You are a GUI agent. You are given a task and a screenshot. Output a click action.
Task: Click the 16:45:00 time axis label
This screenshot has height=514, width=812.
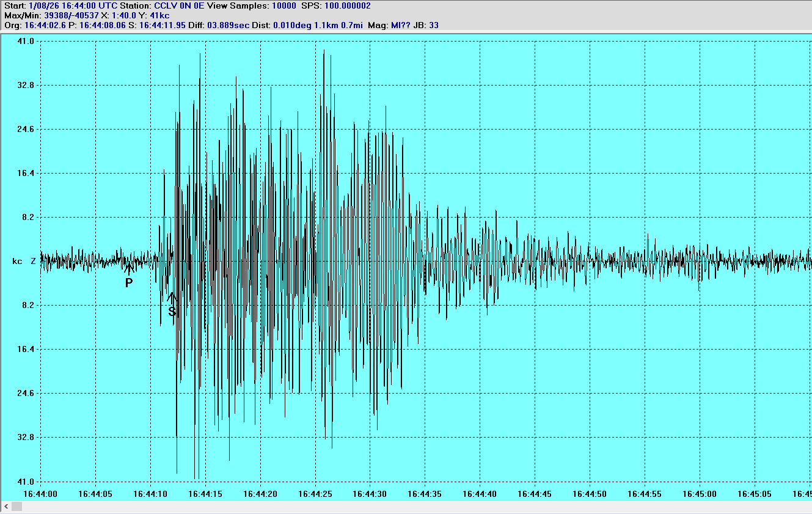pyautogui.click(x=700, y=493)
